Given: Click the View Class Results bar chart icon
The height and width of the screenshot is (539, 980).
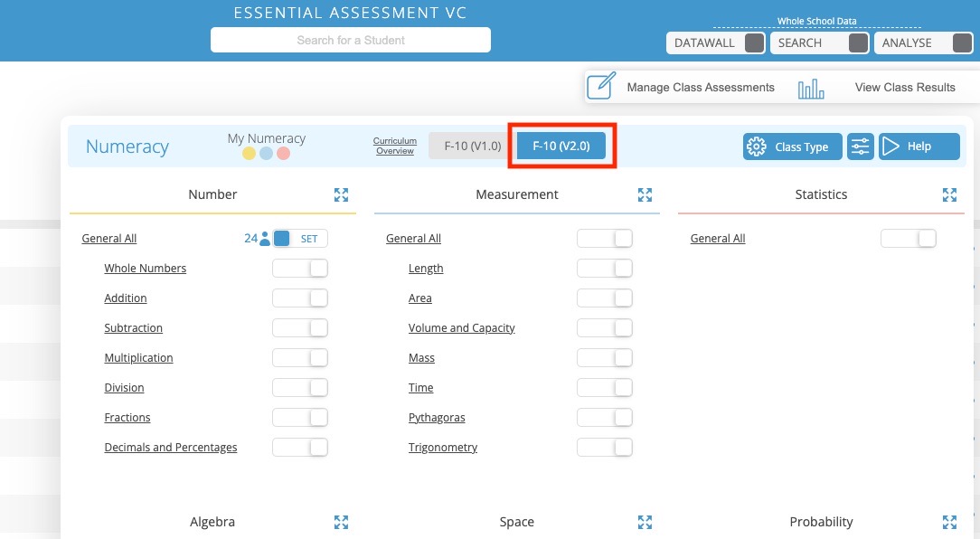Looking at the screenshot, I should pos(811,87).
